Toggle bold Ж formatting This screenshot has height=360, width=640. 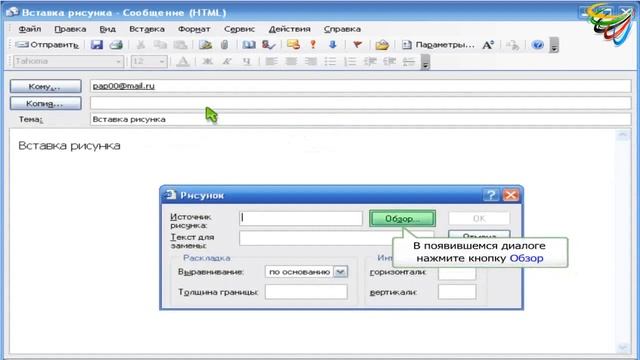tap(207, 62)
